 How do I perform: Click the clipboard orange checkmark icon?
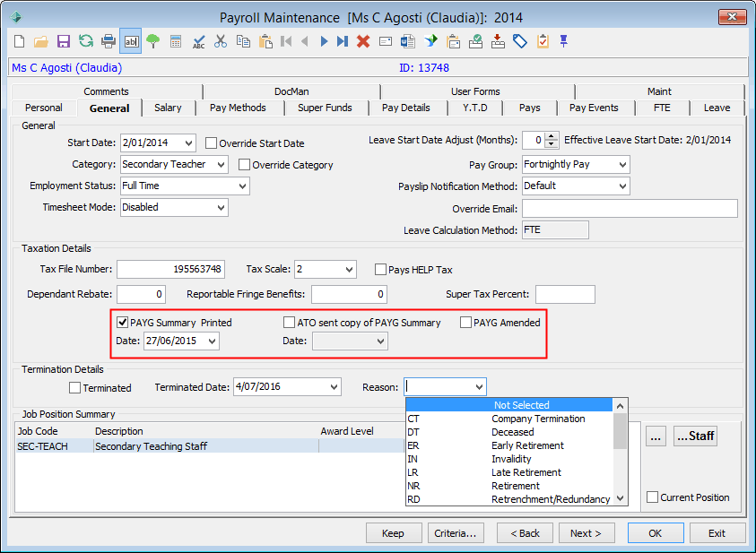pyautogui.click(x=543, y=41)
